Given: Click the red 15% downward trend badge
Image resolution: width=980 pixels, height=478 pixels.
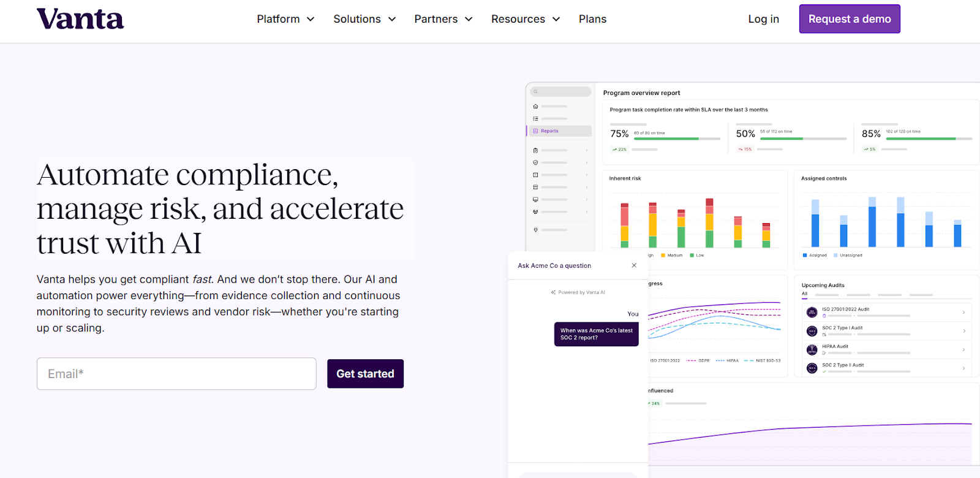Looking at the screenshot, I should [745, 150].
